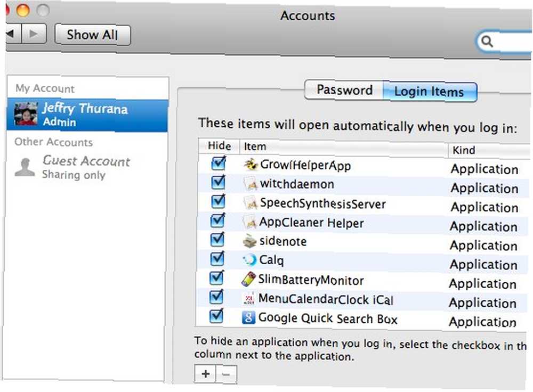Click the Application kind for GrowlHelperApp
This screenshot has width=533, height=392.
[x=484, y=169]
